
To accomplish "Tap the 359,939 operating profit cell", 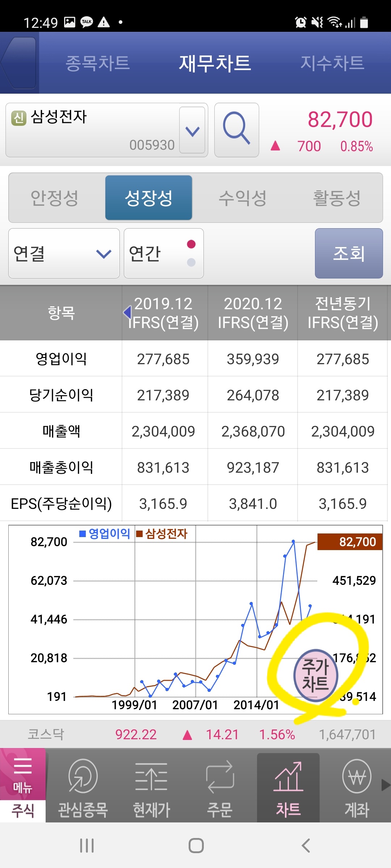I will point(253,359).
